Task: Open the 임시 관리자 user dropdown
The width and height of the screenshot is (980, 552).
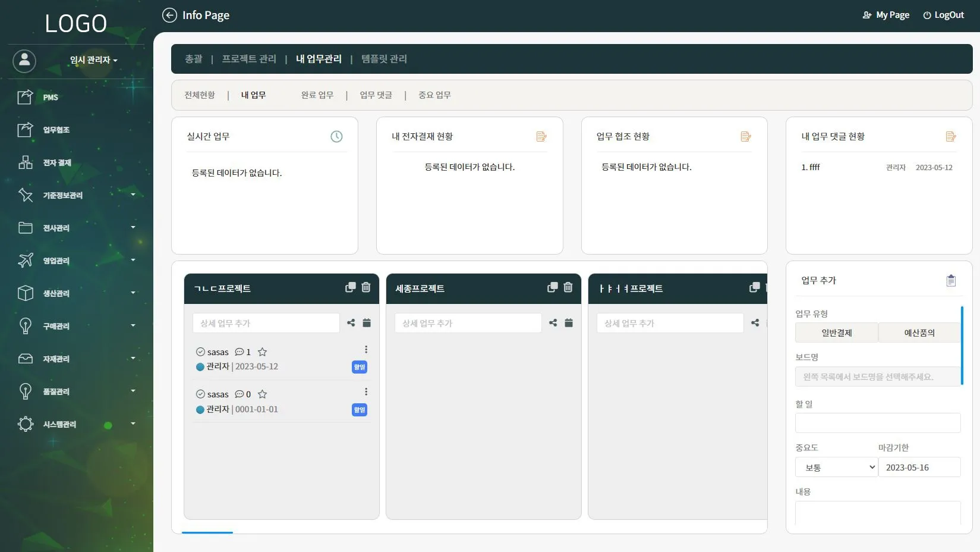Action: pos(93,60)
